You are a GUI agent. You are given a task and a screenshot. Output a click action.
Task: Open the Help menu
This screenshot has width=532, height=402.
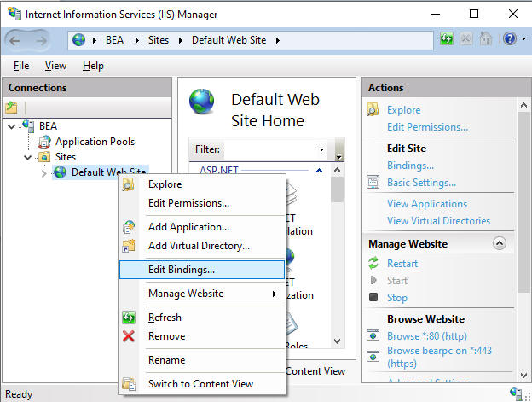[93, 66]
